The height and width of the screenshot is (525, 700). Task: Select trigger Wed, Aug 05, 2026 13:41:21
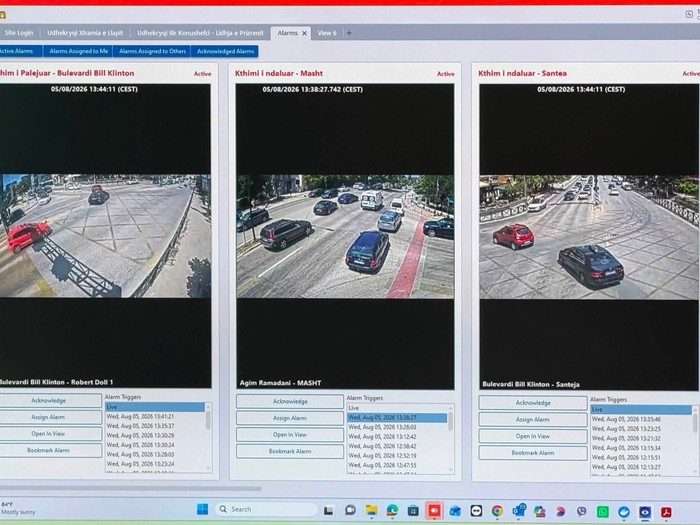[155, 416]
